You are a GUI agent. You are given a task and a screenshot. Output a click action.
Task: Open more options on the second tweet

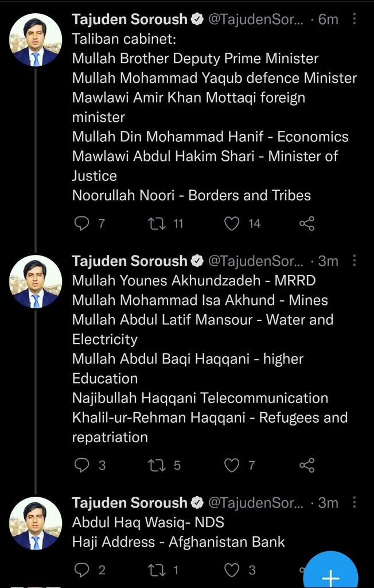(354, 261)
